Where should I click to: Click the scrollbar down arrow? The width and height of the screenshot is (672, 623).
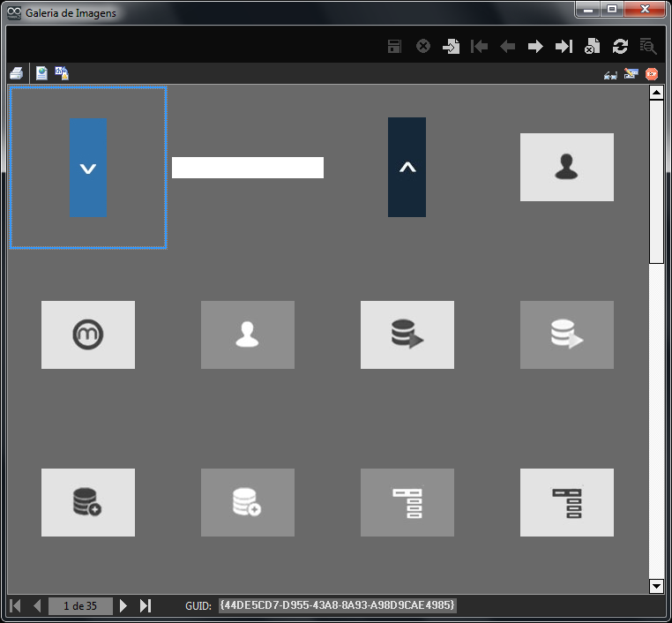click(656, 586)
